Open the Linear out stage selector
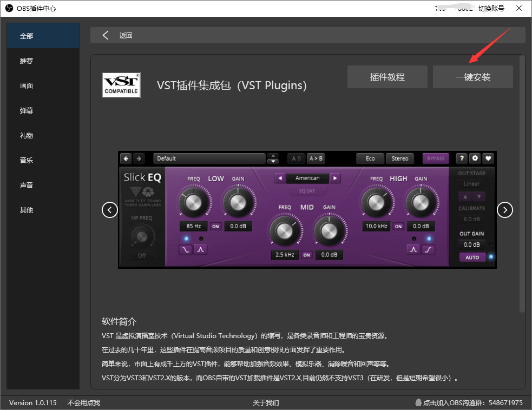The height and width of the screenshot is (410, 532). [472, 184]
